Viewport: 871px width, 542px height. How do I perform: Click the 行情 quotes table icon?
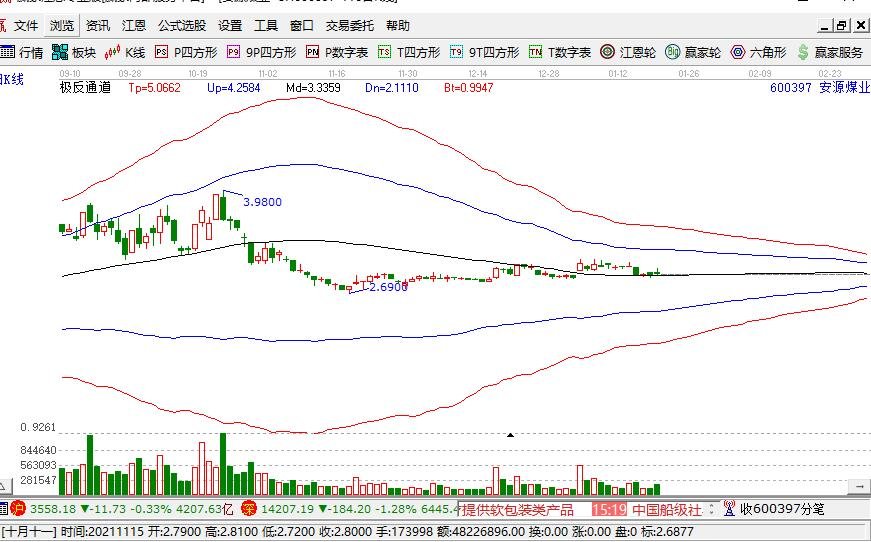(x=7, y=52)
